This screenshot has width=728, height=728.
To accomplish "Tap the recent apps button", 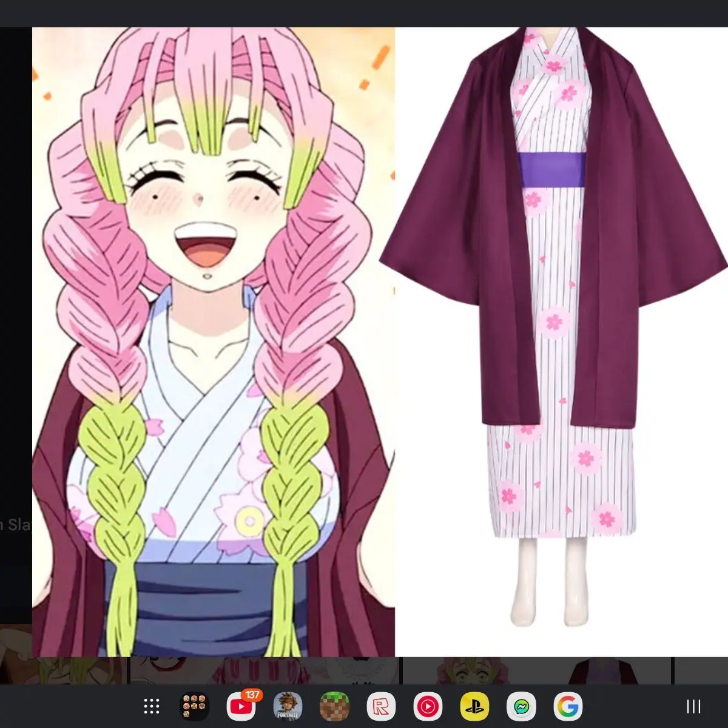I will point(693,706).
